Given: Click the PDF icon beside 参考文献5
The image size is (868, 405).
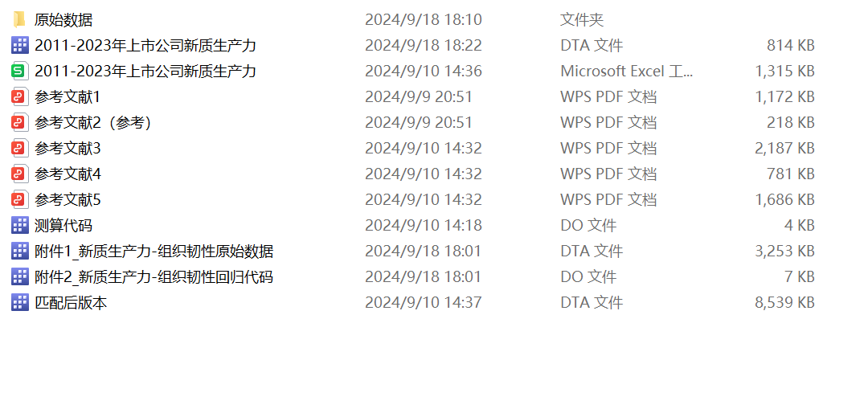Looking at the screenshot, I should tap(20, 200).
